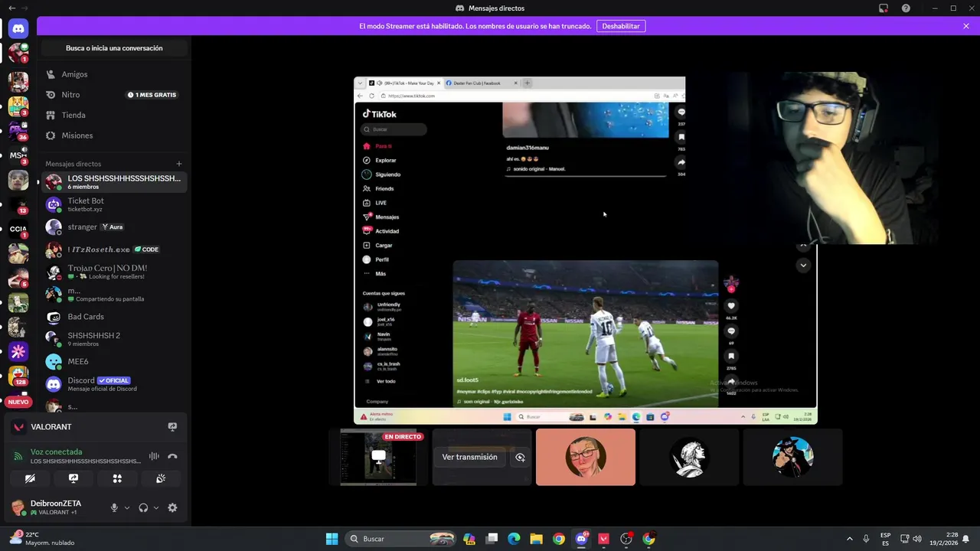The width and height of the screenshot is (980, 551).
Task: Select the white helmet avatar participant tile
Action: 689,457
